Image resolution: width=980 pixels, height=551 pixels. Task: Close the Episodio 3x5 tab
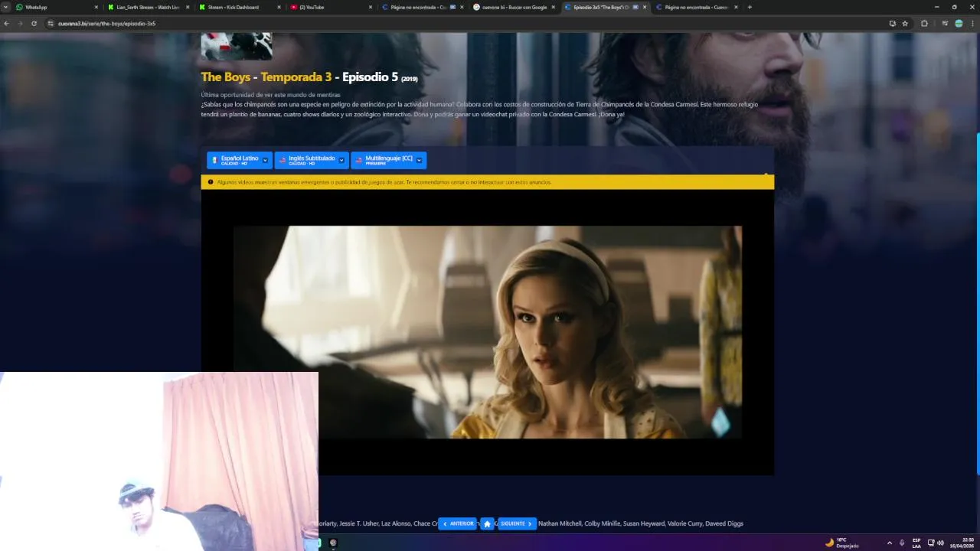point(644,7)
